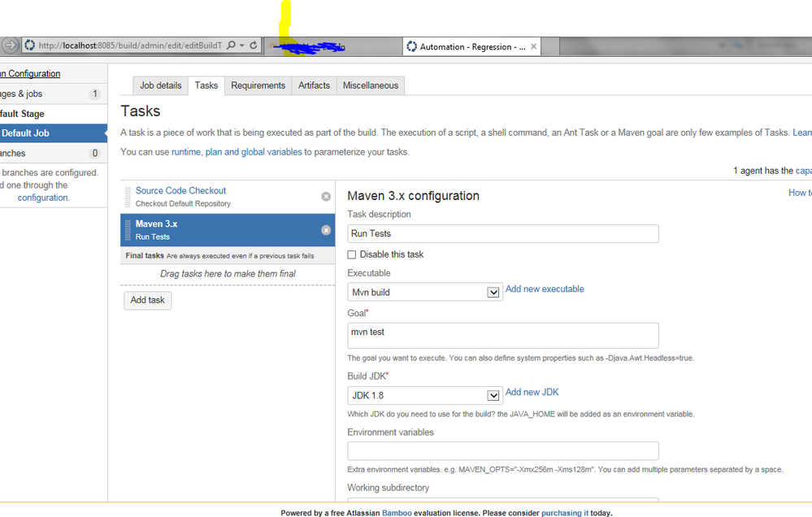Click the Add task button
812x517 pixels.
point(148,300)
